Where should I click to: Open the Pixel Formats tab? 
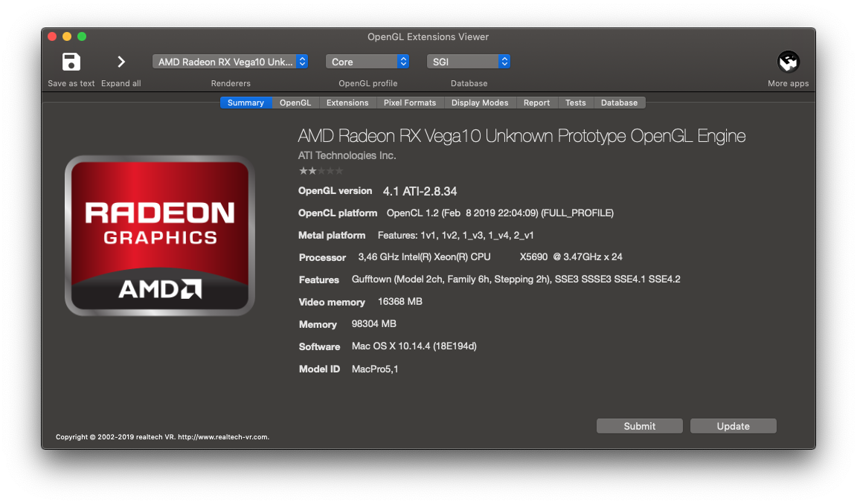[410, 103]
